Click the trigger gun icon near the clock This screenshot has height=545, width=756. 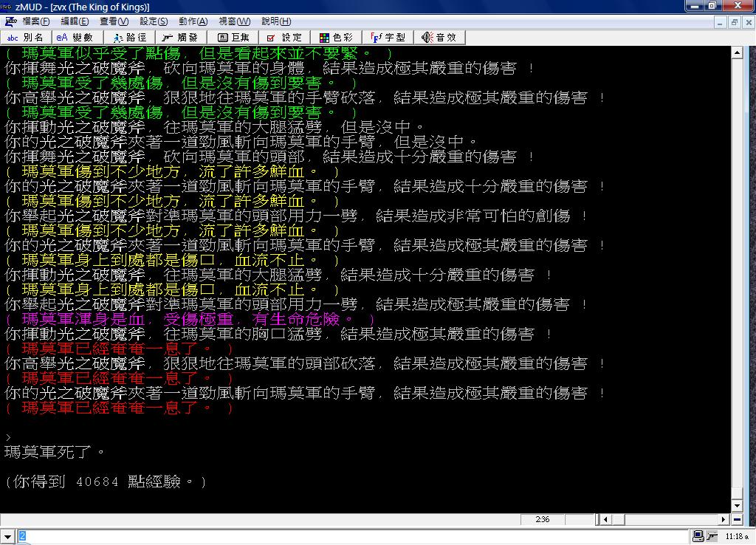click(x=712, y=536)
